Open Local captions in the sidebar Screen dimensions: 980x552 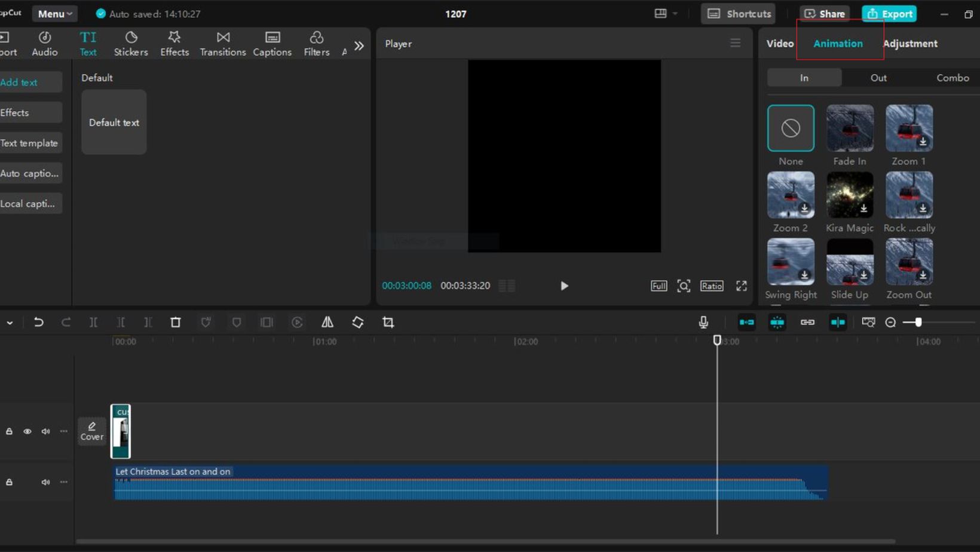30,204
